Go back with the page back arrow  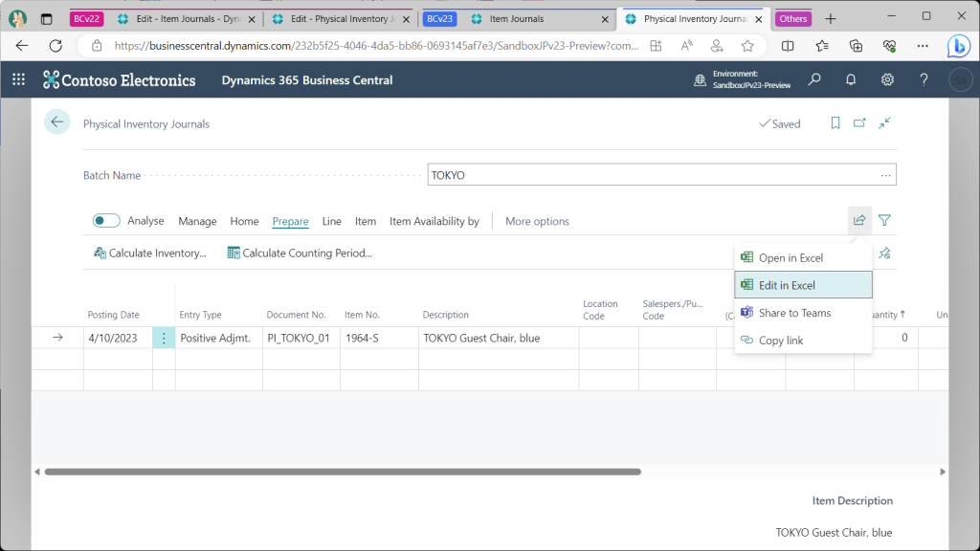[56, 122]
